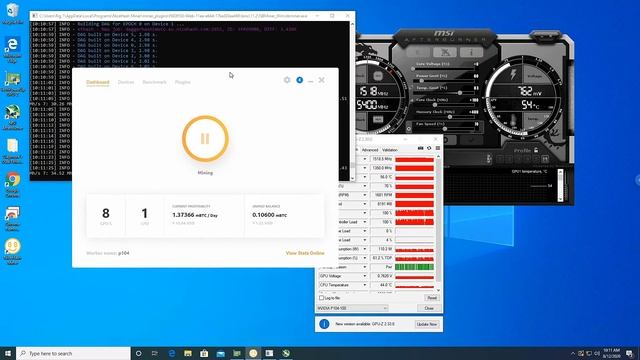Click the Reset button in GPU-Z
The width and height of the screenshot is (640, 360).
[x=431, y=298]
